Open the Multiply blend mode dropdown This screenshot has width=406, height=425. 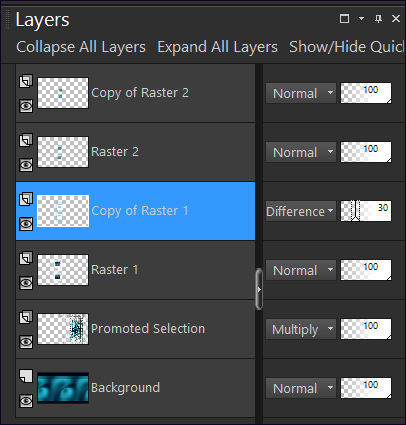click(x=300, y=329)
